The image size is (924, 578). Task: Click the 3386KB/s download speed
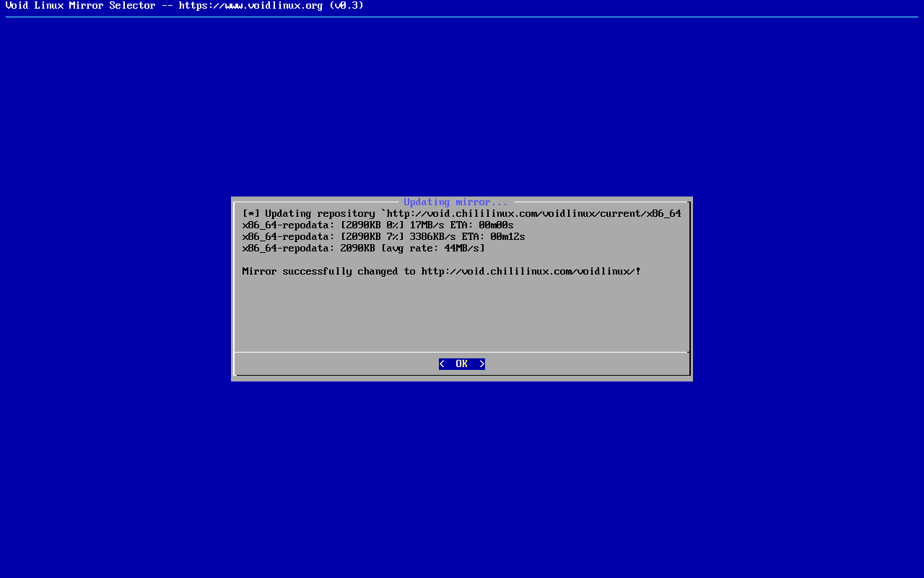(438, 237)
